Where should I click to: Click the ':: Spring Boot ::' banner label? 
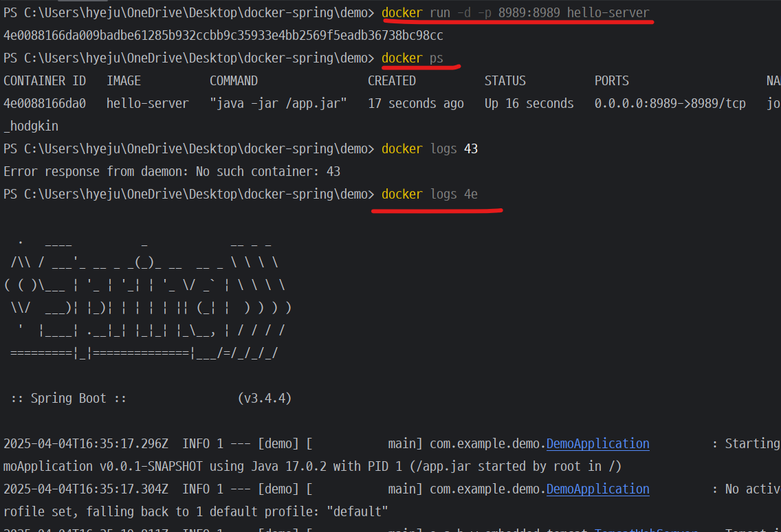point(69,398)
